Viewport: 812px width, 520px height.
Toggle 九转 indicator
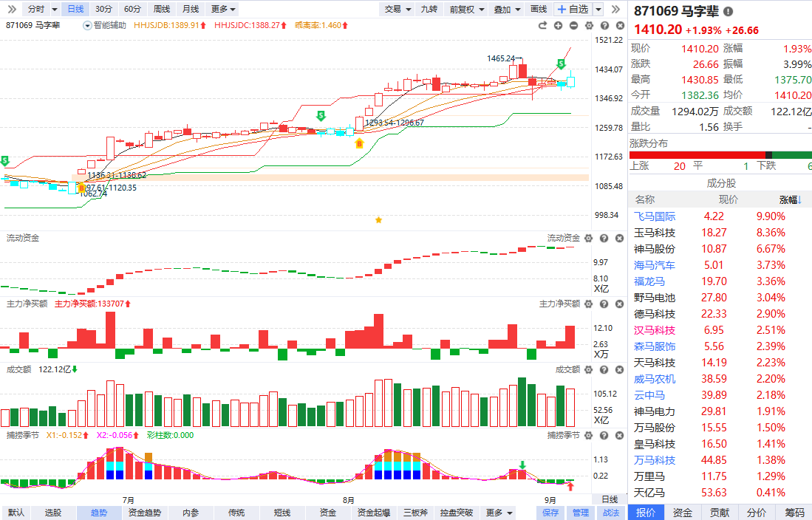429,9
